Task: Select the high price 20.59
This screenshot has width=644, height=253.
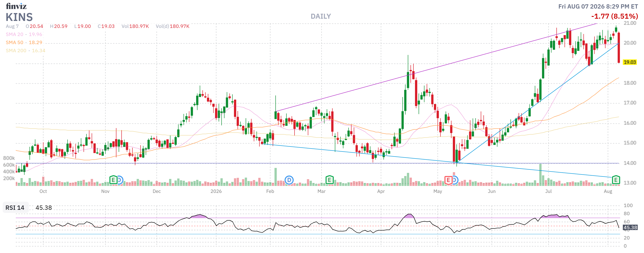Action: pyautogui.click(x=61, y=26)
